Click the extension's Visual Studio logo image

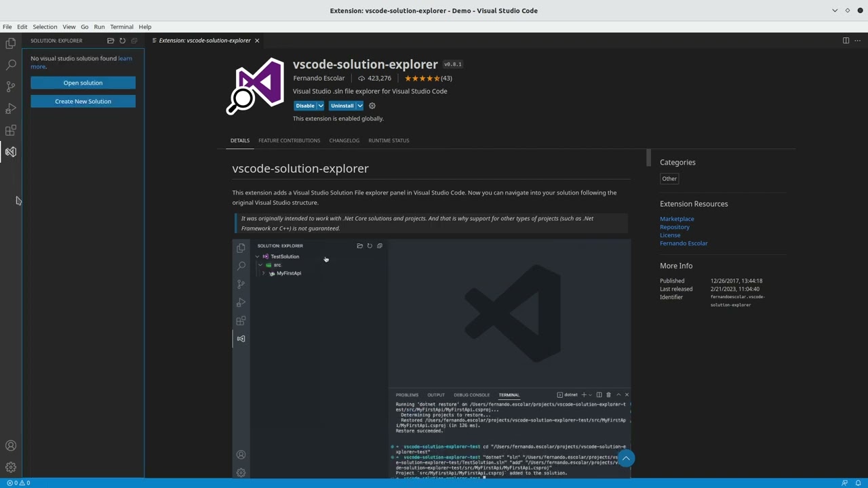pos(256,86)
